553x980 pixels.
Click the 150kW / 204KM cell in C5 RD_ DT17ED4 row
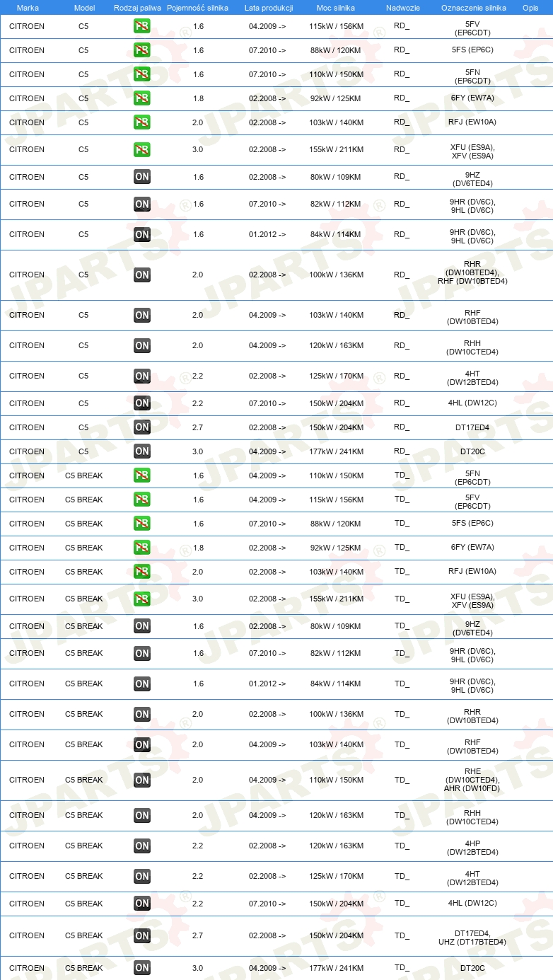(337, 427)
